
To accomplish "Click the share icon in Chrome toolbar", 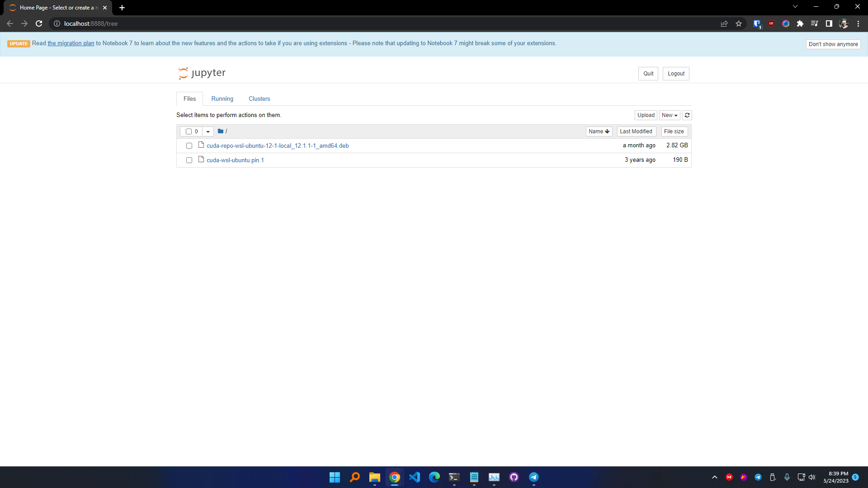I will [x=724, y=23].
